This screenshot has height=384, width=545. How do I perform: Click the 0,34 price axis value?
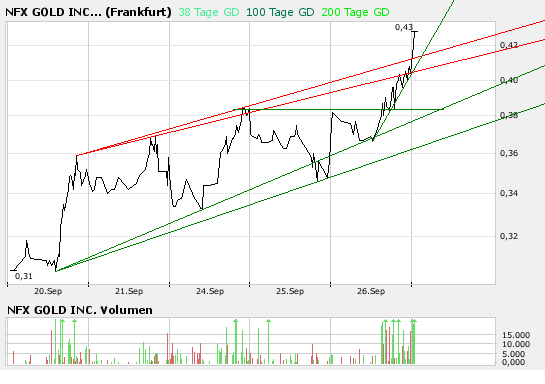pyautogui.click(x=509, y=193)
